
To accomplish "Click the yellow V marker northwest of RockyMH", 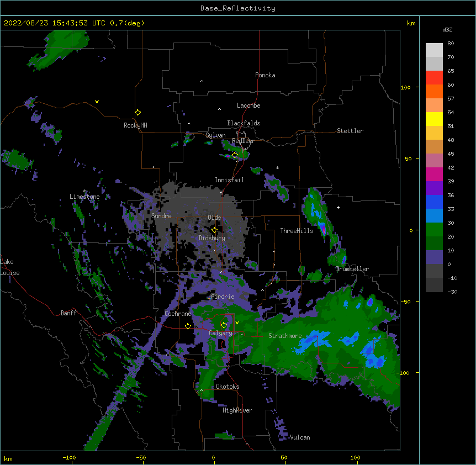I will click(97, 102).
